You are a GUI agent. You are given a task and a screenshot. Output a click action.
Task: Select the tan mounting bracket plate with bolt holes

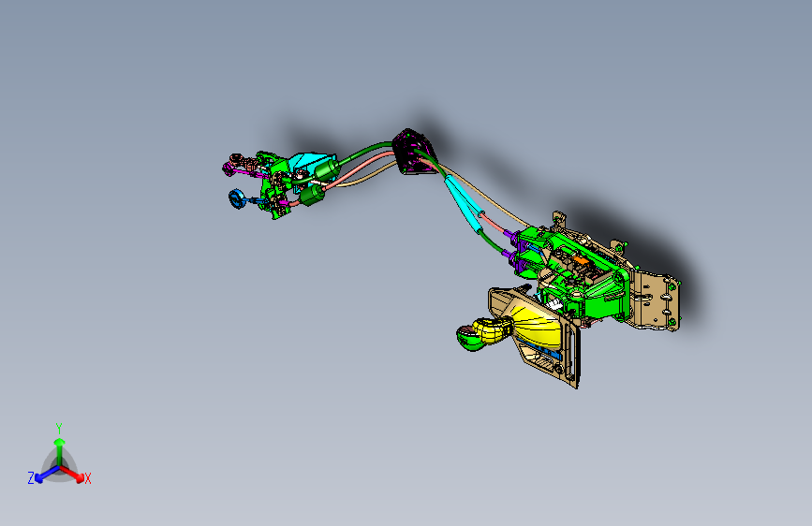click(x=655, y=300)
